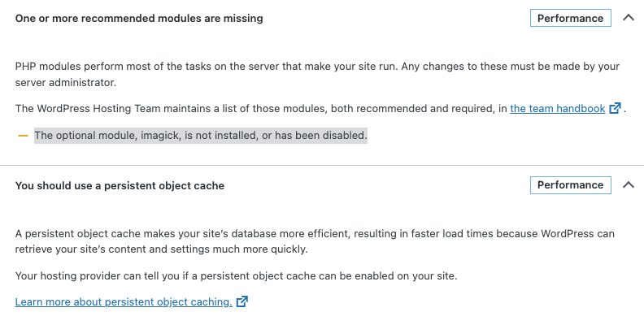Click external-link icon beside the team handbook
Screen dimensions: 644x325
pos(616,108)
